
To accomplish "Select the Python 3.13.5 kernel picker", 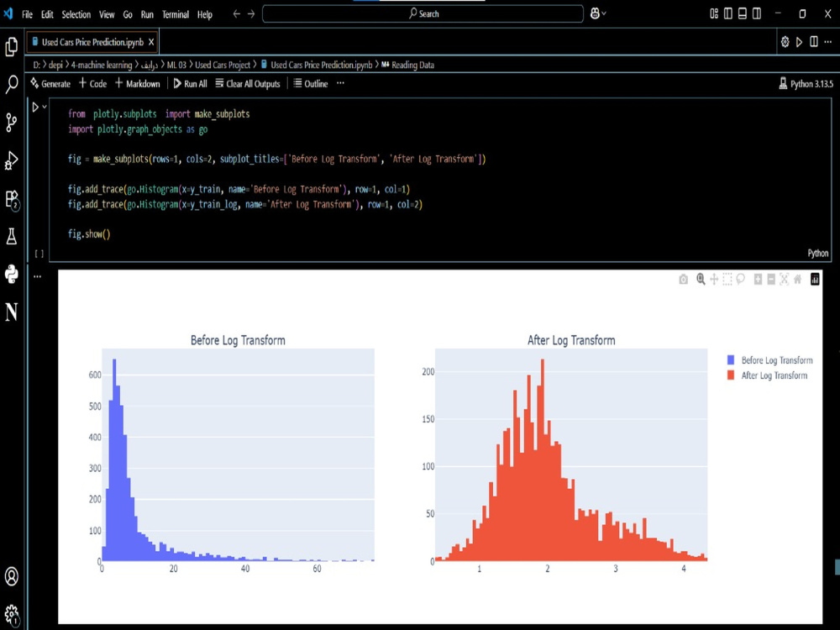I will point(806,83).
